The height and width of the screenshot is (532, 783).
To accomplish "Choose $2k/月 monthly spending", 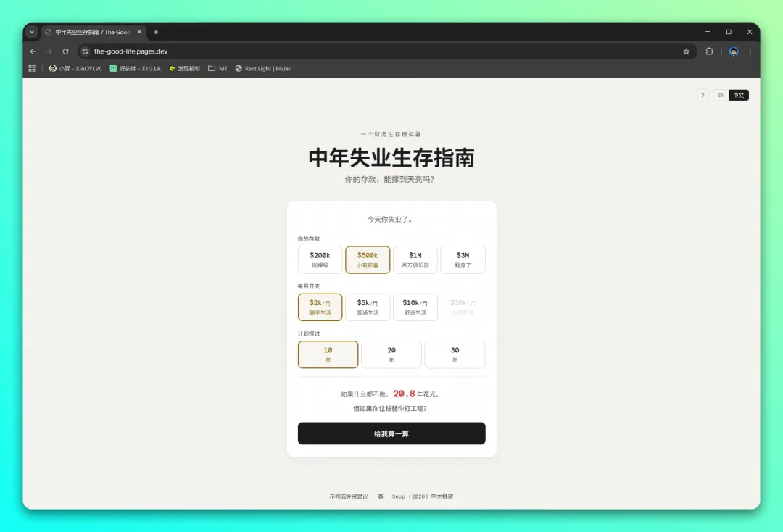I will (320, 307).
